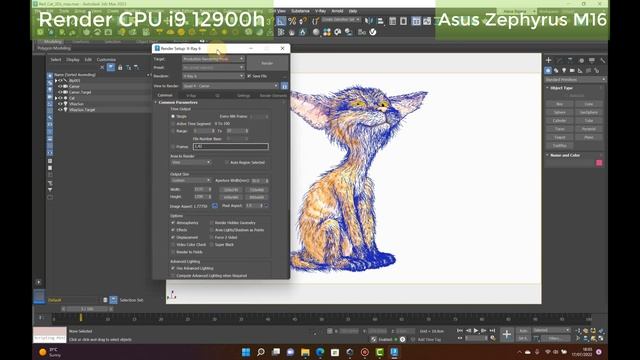Open the Customize menu in Scene Explorer
Screen dimensions: 640x360
[x=106, y=60]
